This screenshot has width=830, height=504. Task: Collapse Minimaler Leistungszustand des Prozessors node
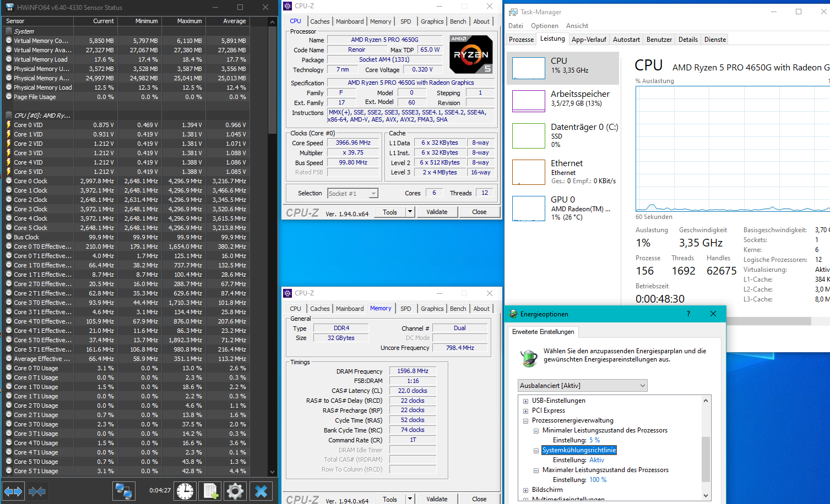(x=536, y=431)
